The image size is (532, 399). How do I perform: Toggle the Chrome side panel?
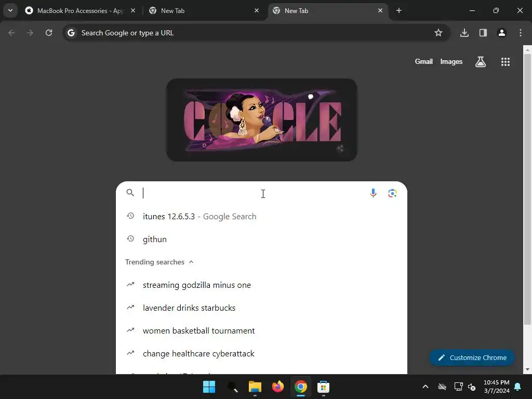point(483,33)
